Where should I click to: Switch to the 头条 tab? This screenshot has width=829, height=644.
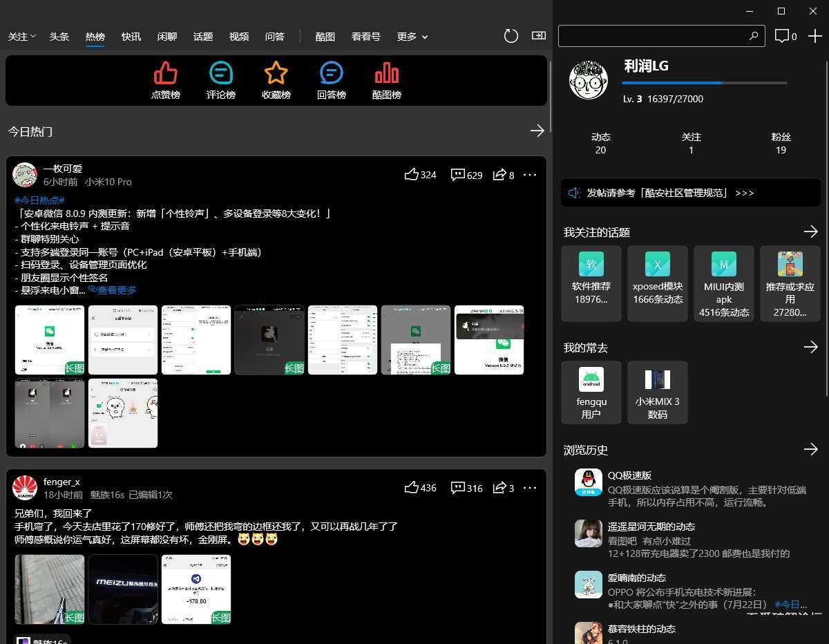(59, 37)
